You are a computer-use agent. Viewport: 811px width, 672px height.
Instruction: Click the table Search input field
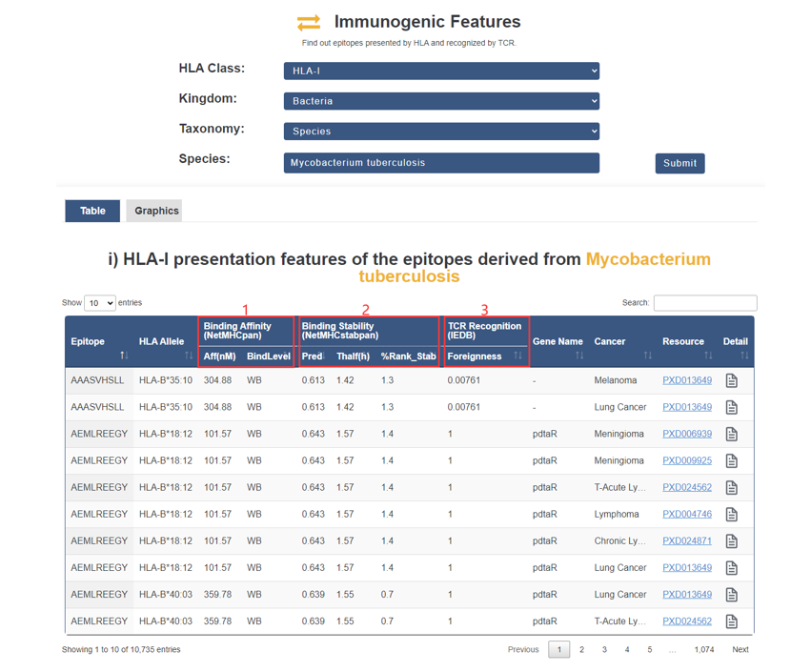pyautogui.click(x=704, y=303)
